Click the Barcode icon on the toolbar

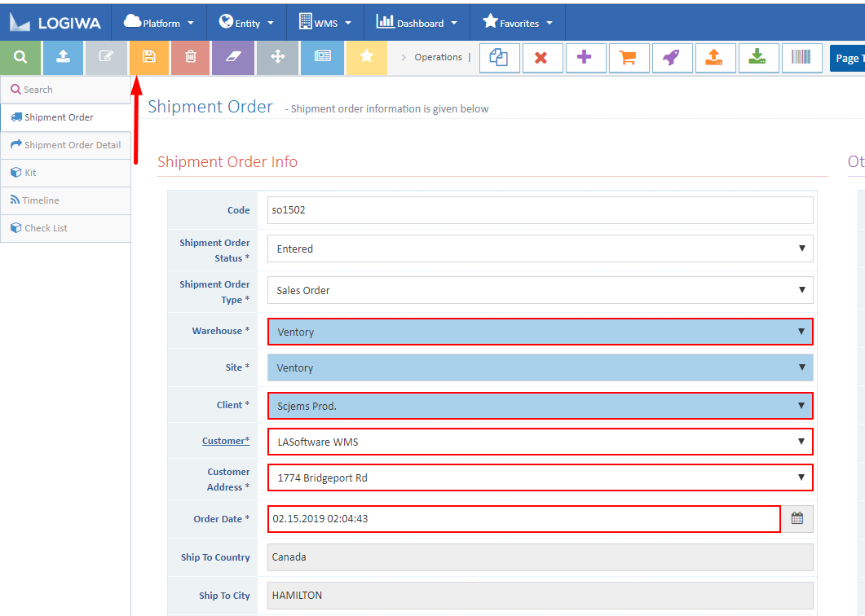[x=801, y=58]
